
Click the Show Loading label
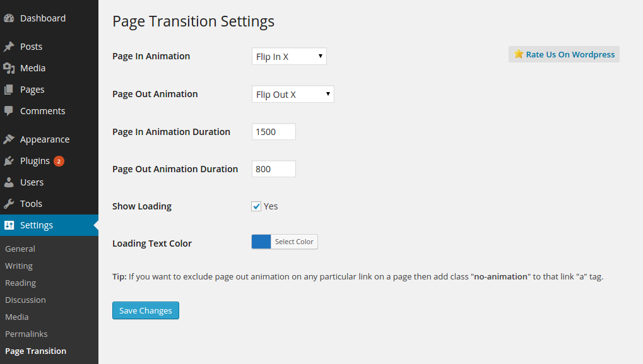pyautogui.click(x=142, y=206)
